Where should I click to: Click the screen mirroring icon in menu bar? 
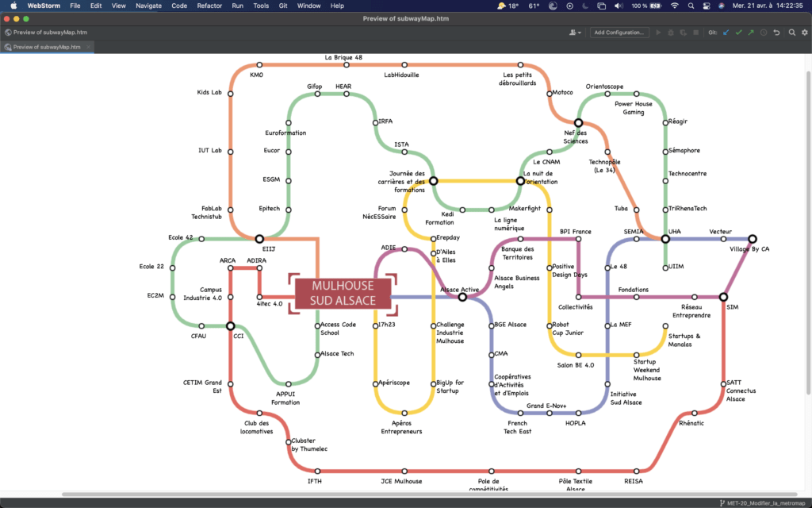pyautogui.click(x=601, y=6)
